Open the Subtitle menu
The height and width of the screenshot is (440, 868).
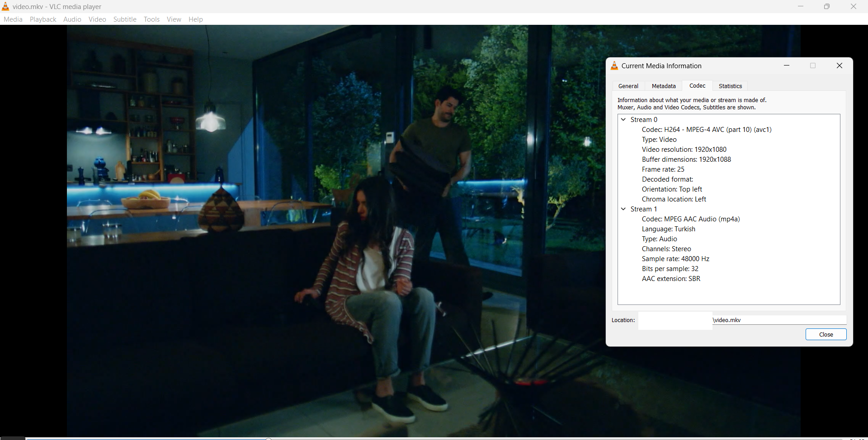point(125,19)
